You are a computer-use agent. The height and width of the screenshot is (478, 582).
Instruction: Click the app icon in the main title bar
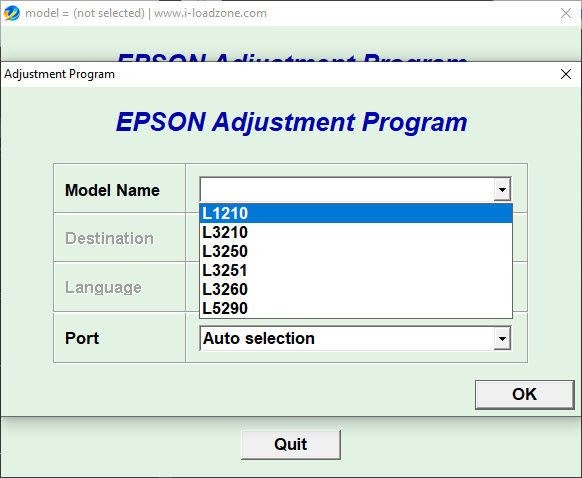click(12, 13)
